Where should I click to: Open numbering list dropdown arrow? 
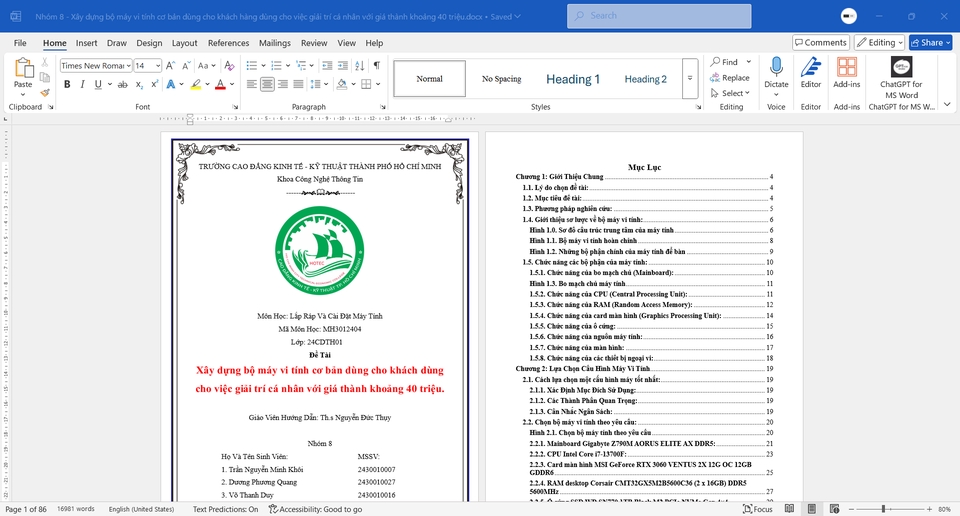pyautogui.click(x=288, y=65)
